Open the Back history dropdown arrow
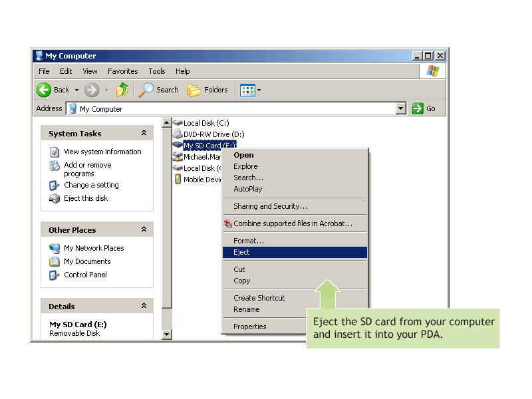Image resolution: width=532 pixels, height=399 pixels. 76,90
